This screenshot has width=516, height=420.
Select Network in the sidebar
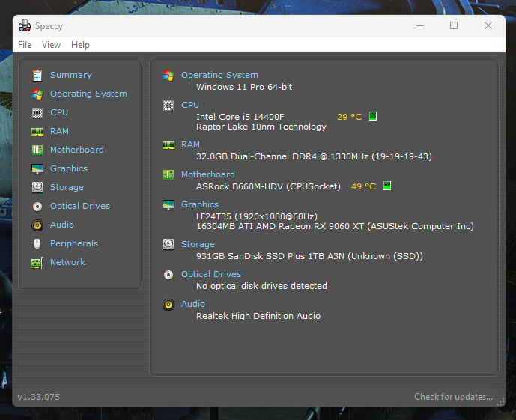[x=68, y=262]
